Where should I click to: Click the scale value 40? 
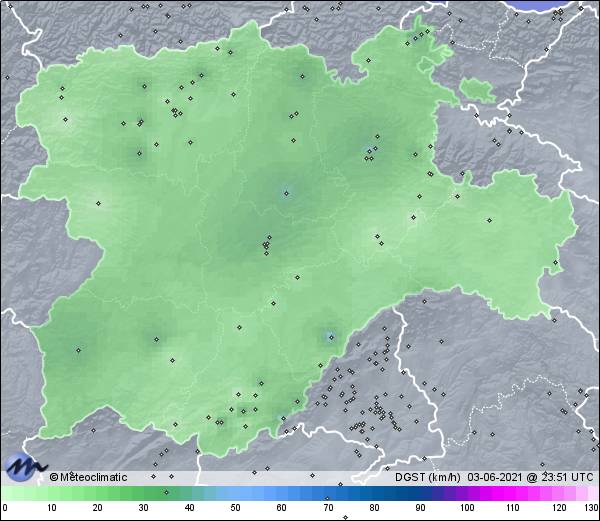click(189, 508)
